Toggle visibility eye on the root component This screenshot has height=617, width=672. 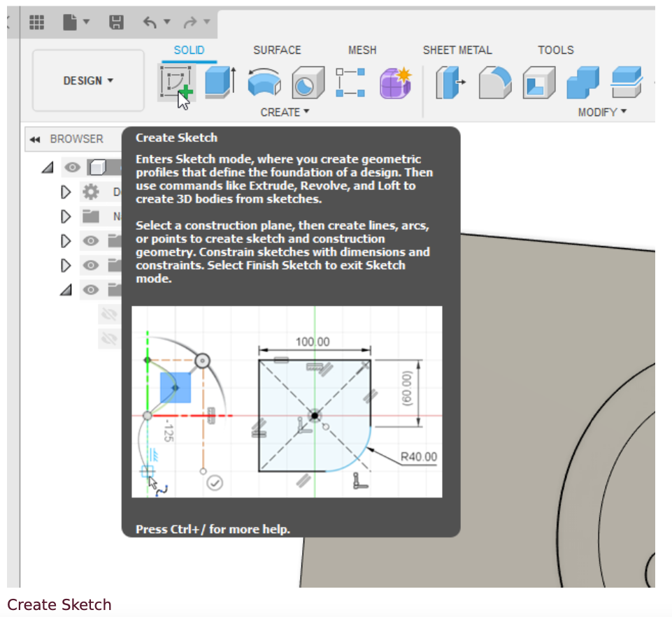point(72,168)
